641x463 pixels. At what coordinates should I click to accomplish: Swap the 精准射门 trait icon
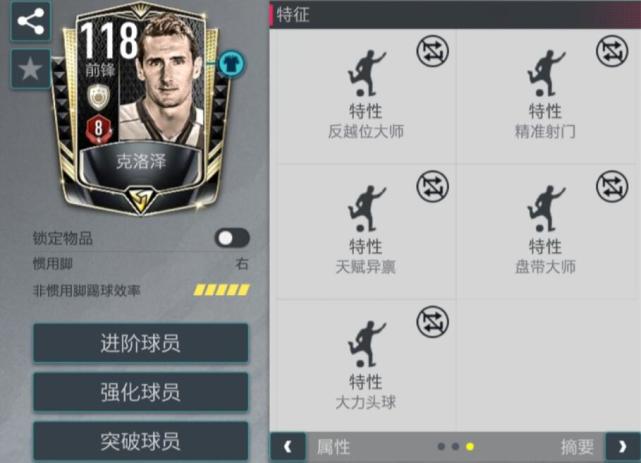click(612, 51)
